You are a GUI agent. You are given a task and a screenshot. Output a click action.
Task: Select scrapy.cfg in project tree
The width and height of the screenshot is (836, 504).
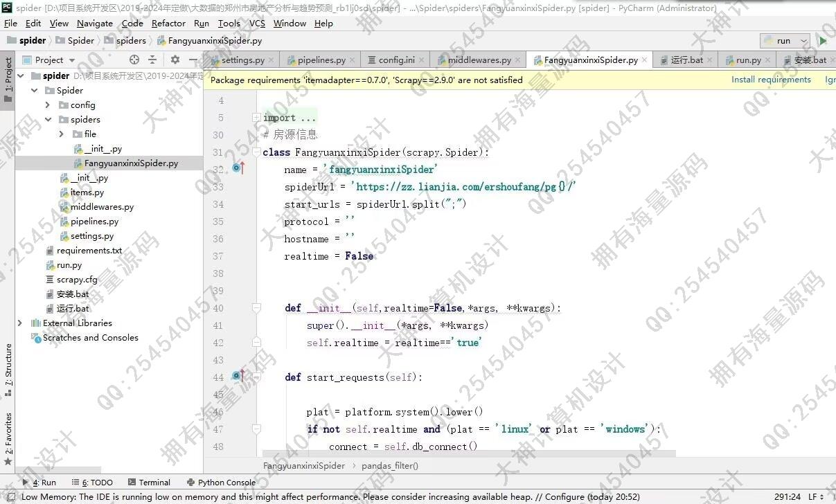[76, 280]
